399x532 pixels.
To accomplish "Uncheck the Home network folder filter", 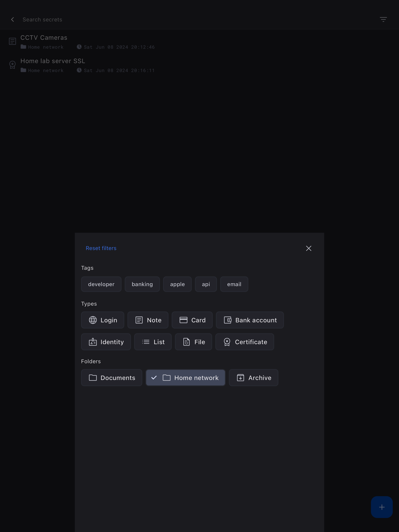I will [x=185, y=378].
